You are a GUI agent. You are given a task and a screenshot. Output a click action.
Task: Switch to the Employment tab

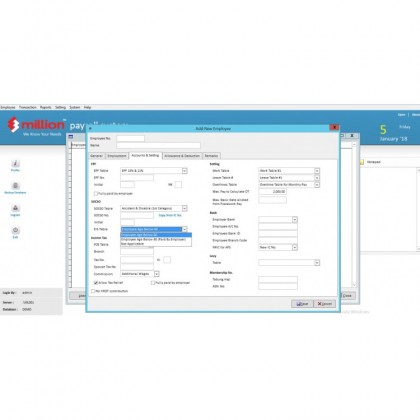(117, 156)
